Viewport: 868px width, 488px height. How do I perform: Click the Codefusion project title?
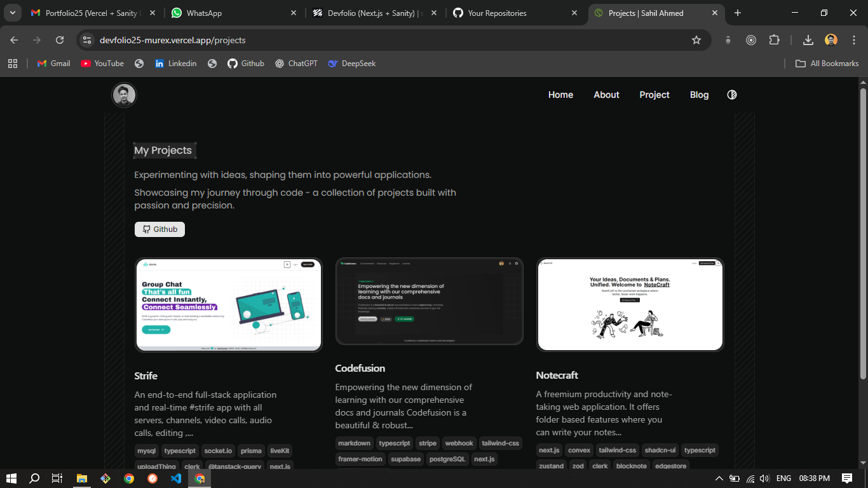[360, 368]
